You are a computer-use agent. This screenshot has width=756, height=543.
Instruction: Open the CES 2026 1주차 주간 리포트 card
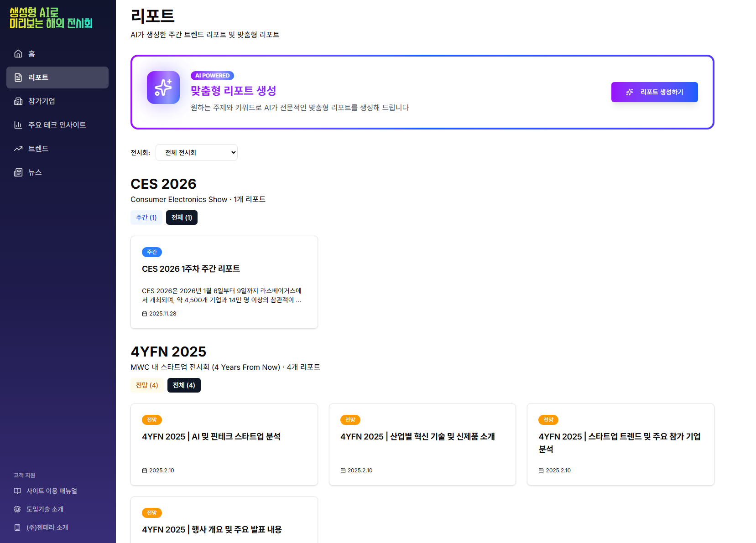[x=224, y=282]
